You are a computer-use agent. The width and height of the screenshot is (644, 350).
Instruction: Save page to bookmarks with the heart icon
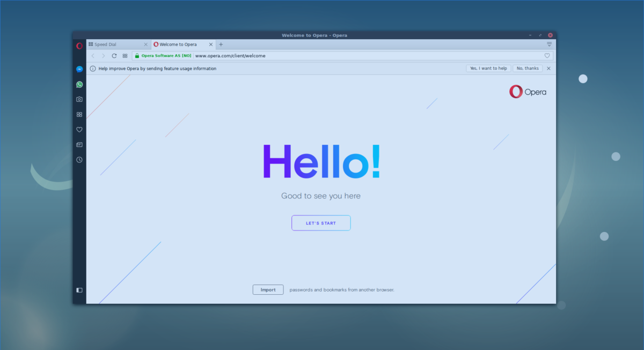tap(547, 55)
